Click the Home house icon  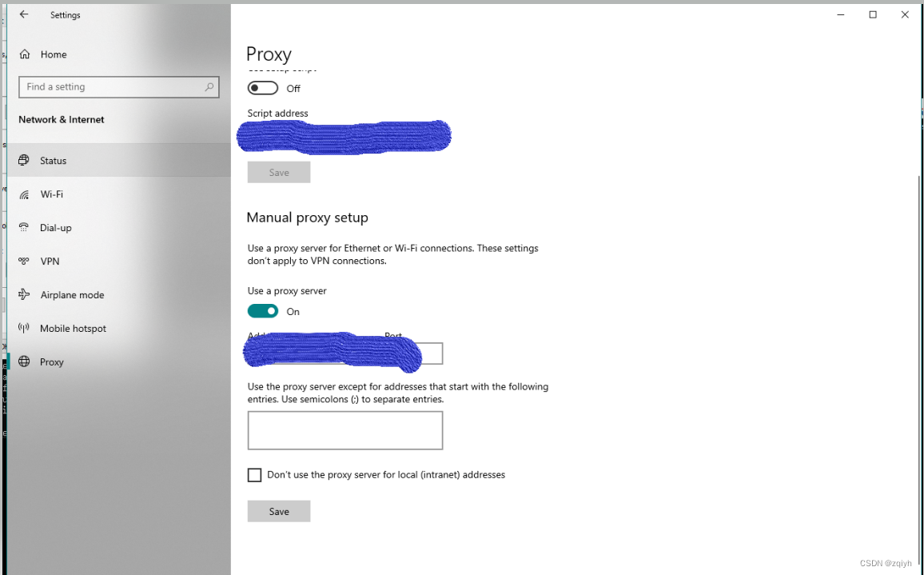click(24, 54)
